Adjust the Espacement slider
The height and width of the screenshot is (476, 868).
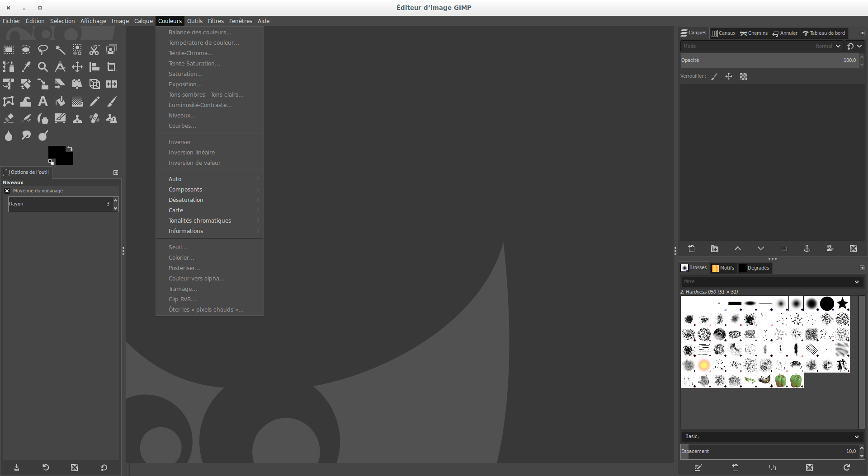click(x=769, y=452)
